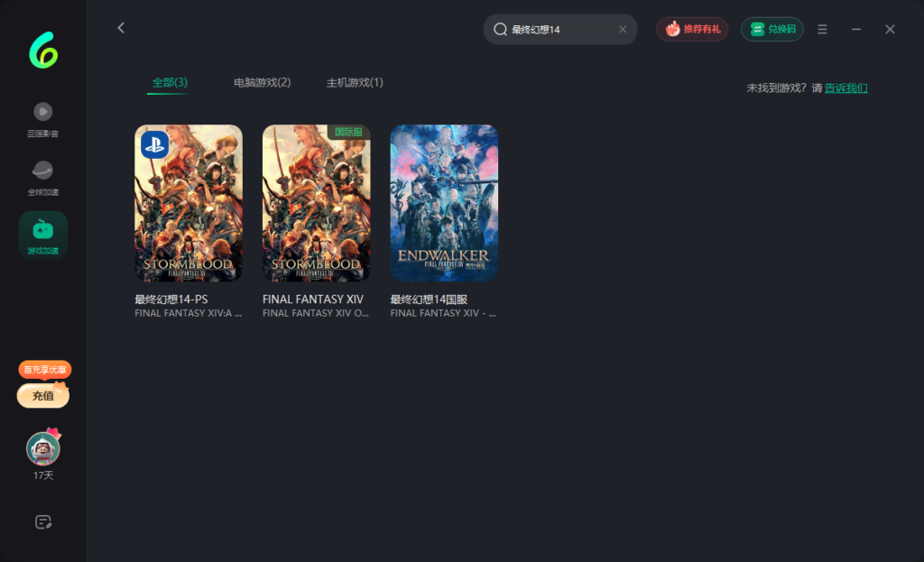
Task: Open the hamburger menu icon
Action: point(822,30)
